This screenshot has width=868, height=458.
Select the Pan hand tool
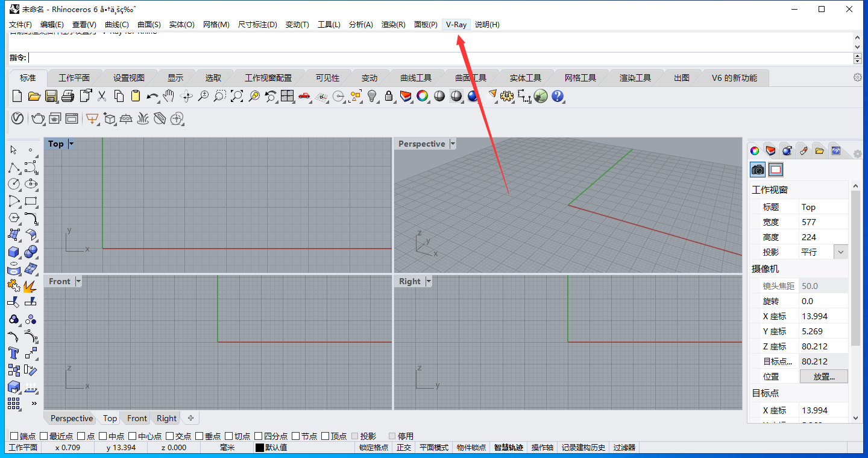point(169,95)
